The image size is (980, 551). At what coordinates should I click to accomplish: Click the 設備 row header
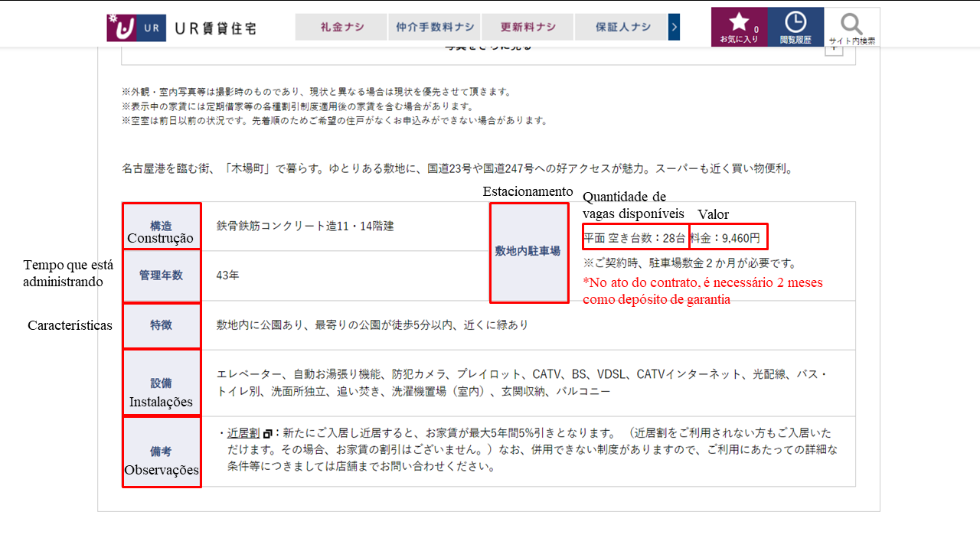(x=161, y=383)
